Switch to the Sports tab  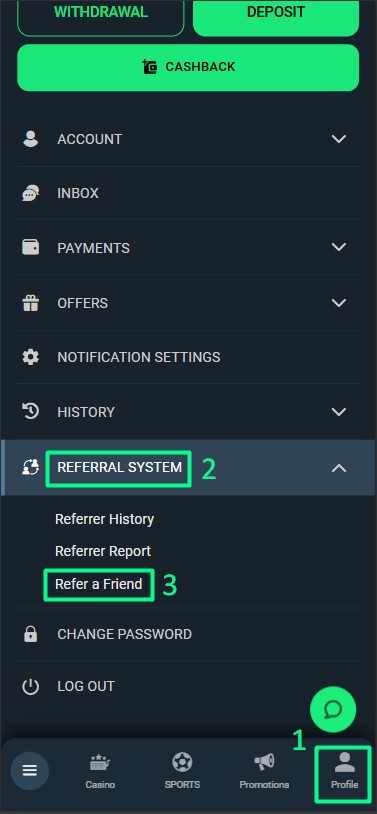click(x=182, y=771)
